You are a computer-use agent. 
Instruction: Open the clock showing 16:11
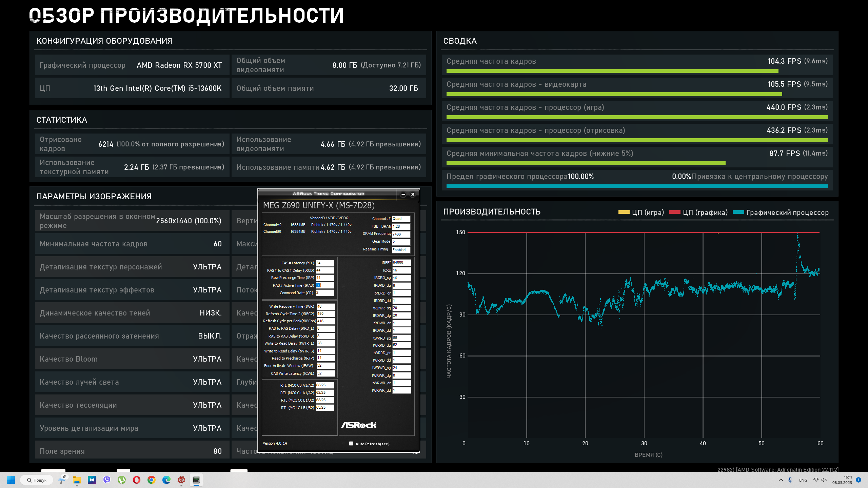842,480
